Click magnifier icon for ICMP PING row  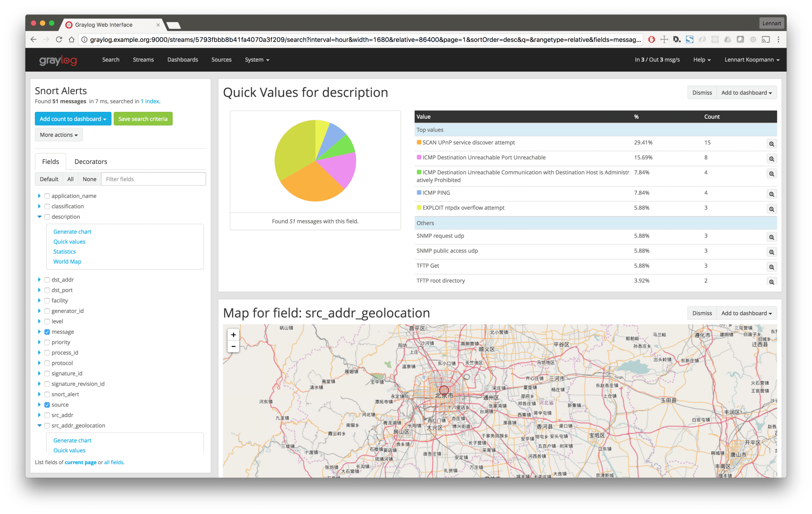point(771,194)
